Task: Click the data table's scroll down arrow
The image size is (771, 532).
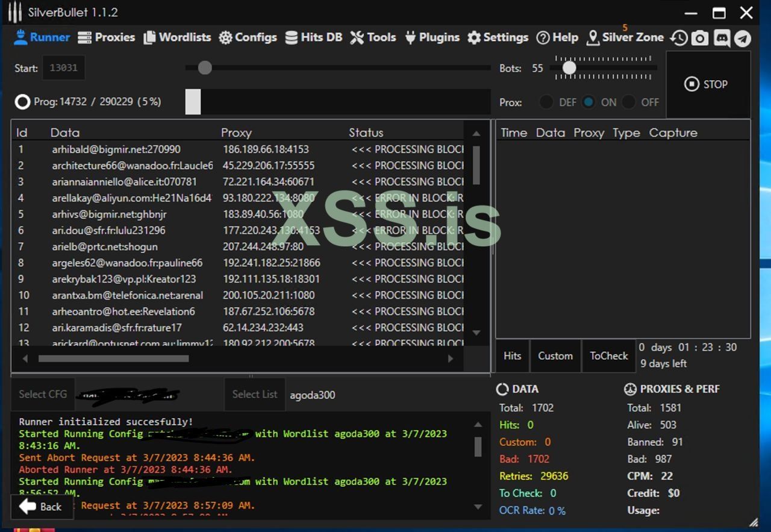Action: (x=476, y=333)
